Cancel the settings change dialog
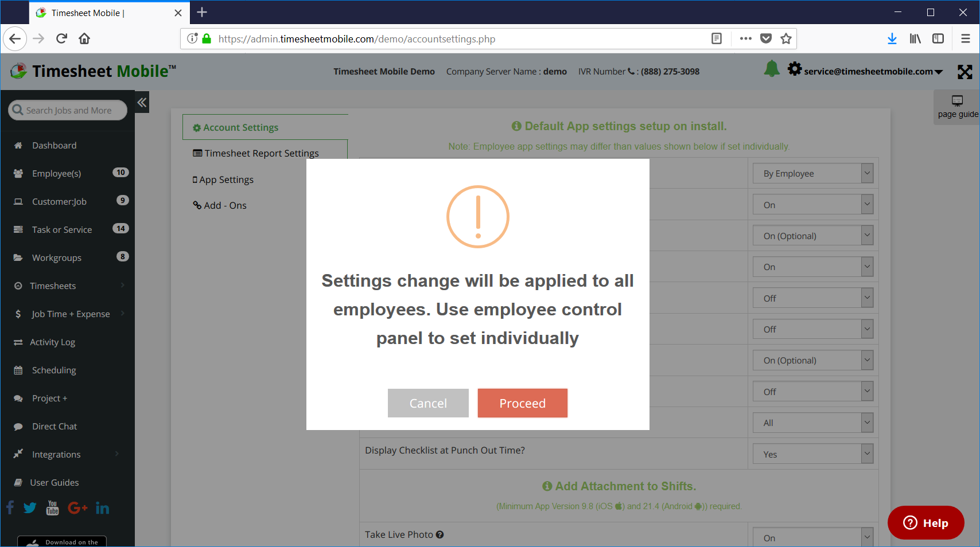The width and height of the screenshot is (980, 547). click(428, 403)
